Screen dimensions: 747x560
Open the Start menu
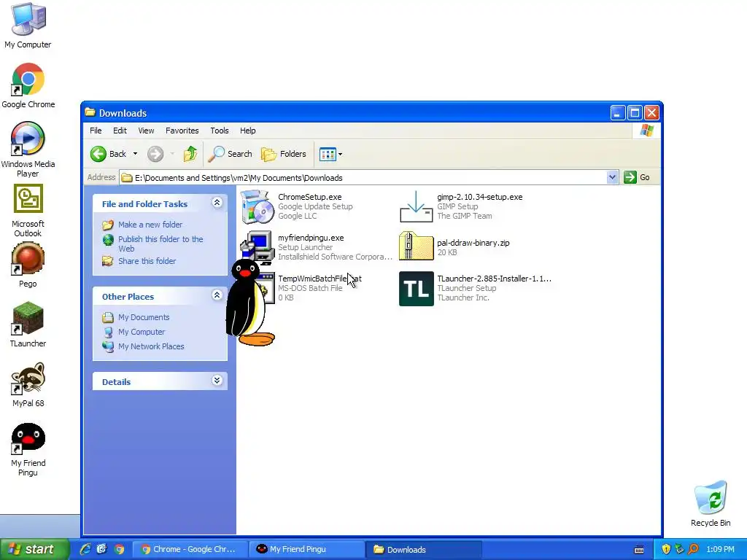[x=34, y=549]
